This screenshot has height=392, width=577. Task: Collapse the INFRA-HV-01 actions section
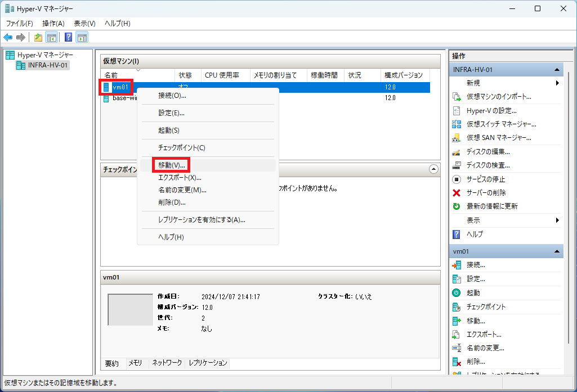(x=557, y=70)
